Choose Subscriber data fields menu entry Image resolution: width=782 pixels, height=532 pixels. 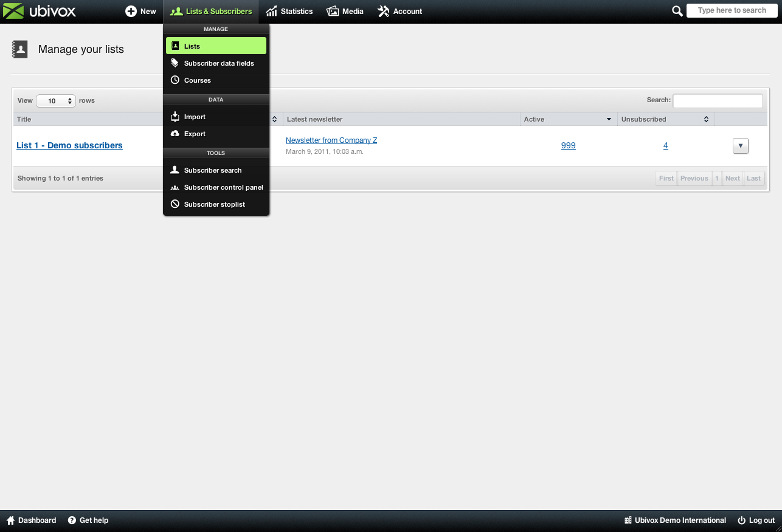pos(216,63)
